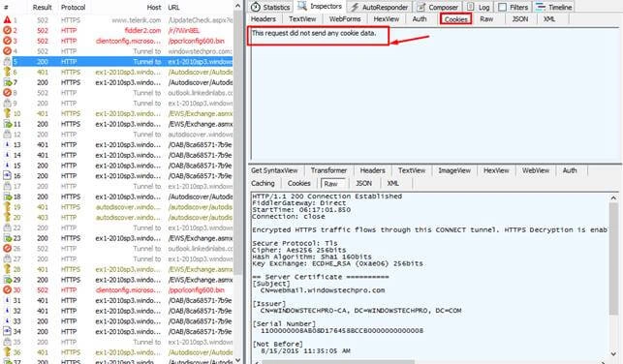
Task: Open response WebView tab
Action: 536,170
